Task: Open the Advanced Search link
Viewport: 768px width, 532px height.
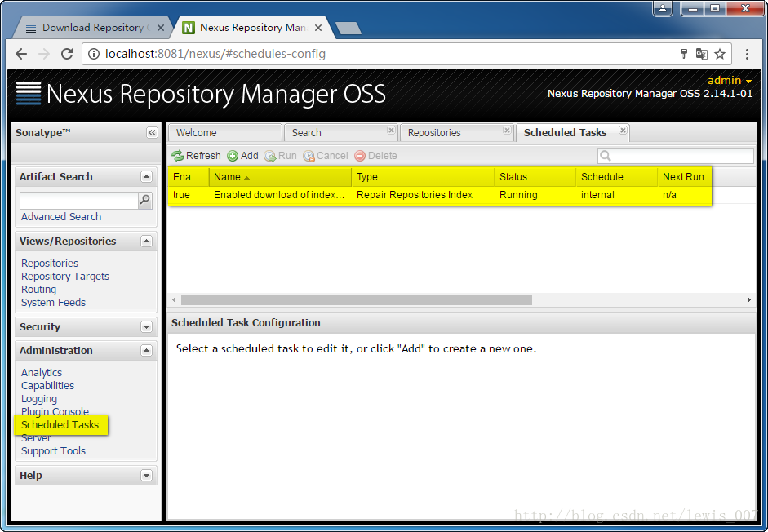Action: tap(61, 217)
